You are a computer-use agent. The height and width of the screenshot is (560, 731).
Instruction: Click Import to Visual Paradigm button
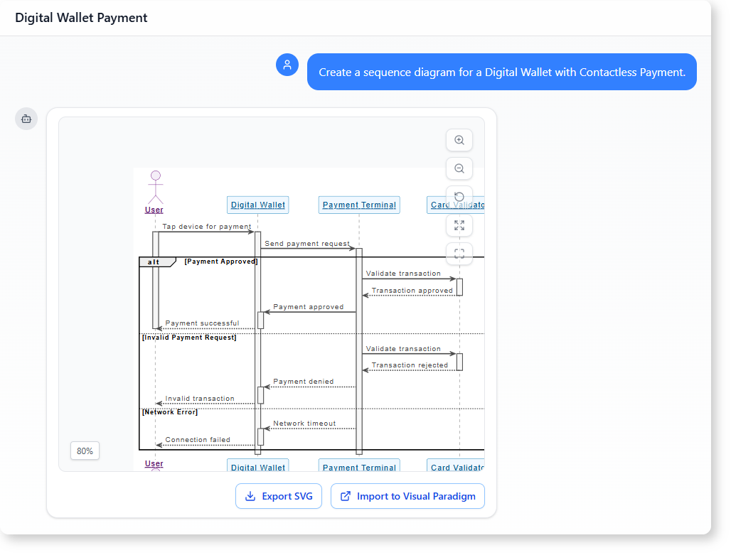(407, 496)
